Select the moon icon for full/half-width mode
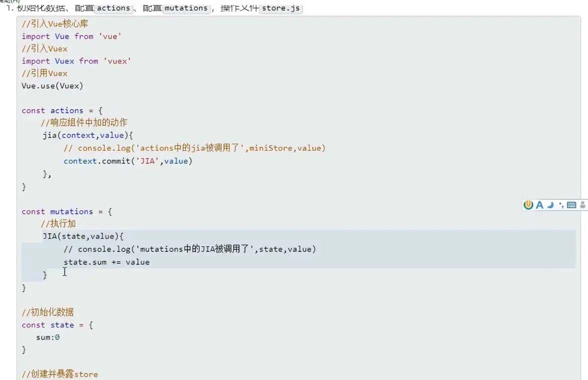The width and height of the screenshot is (588, 380). tap(550, 205)
